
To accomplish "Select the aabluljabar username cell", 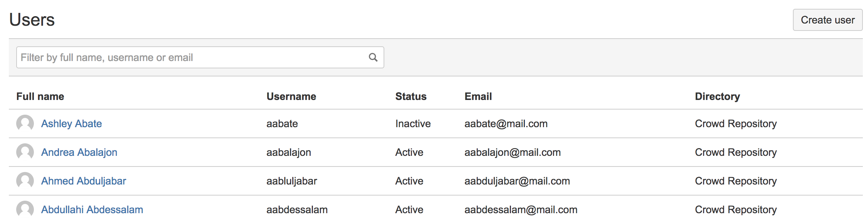I will click(x=292, y=181).
